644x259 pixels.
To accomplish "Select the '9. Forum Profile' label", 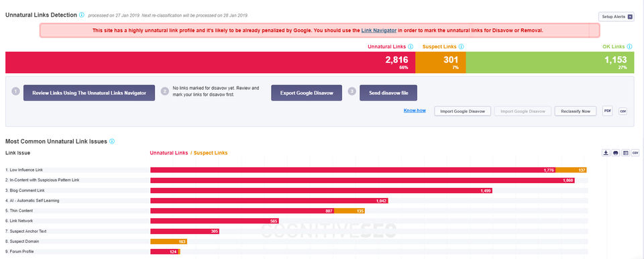I will 19,252.
